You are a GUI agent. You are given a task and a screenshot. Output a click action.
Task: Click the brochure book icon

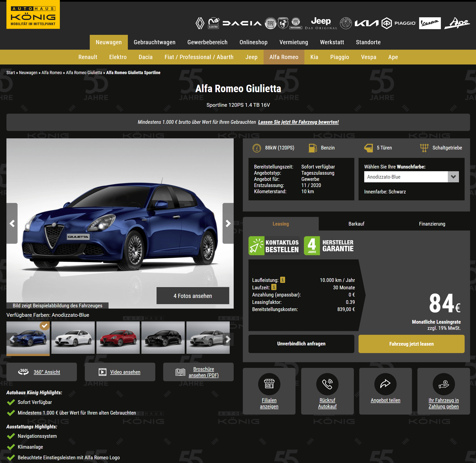(x=180, y=372)
